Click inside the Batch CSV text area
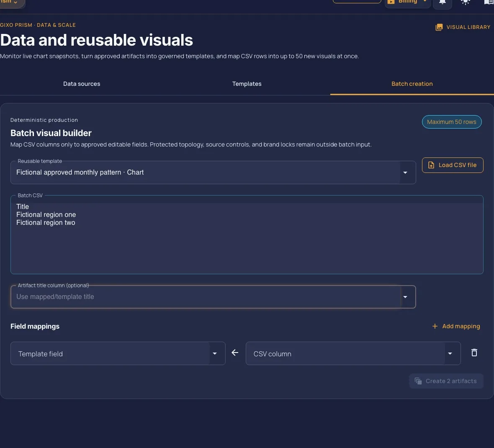494x448 pixels. tap(247, 235)
